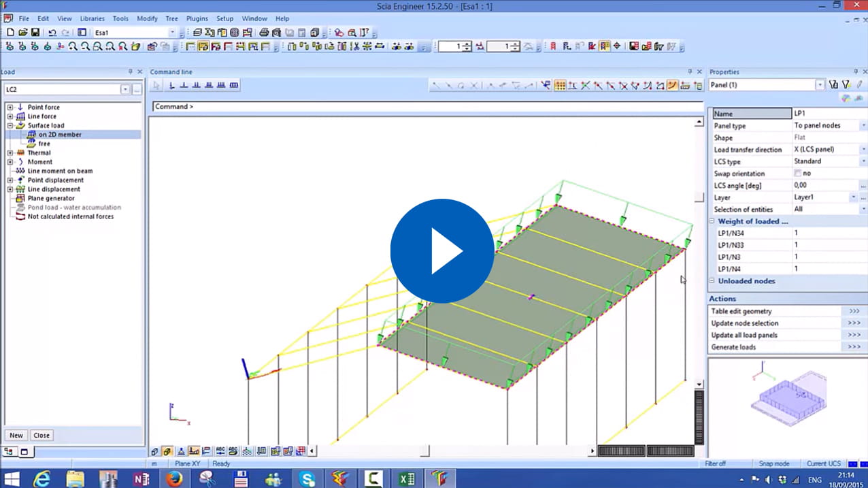Toggle the Swap orientation checkbox
Image resolution: width=868 pixels, height=488 pixels.
point(798,174)
